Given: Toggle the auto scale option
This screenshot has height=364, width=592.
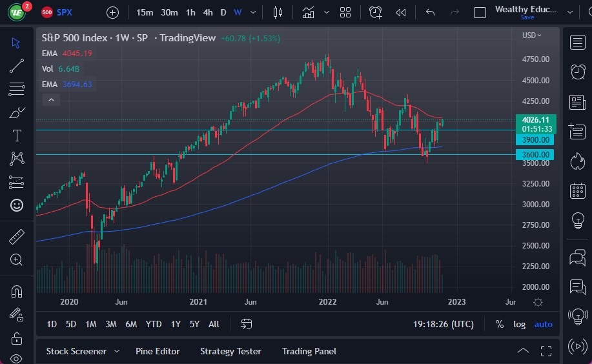Looking at the screenshot, I should pyautogui.click(x=543, y=324).
